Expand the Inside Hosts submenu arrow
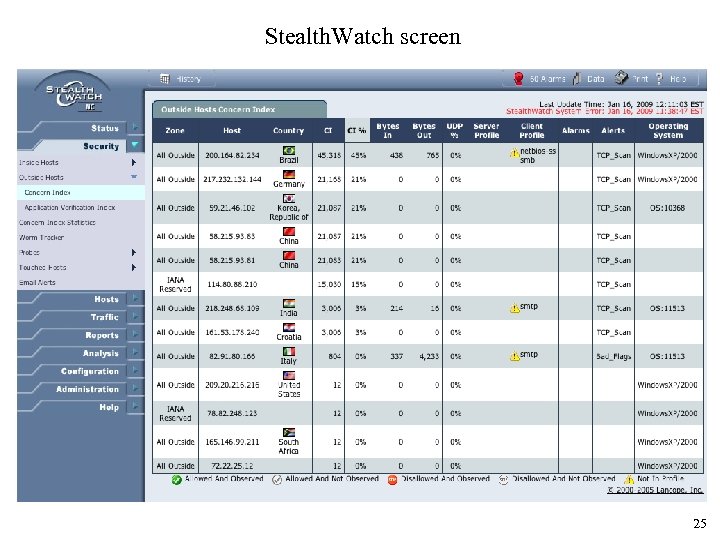 [x=134, y=163]
